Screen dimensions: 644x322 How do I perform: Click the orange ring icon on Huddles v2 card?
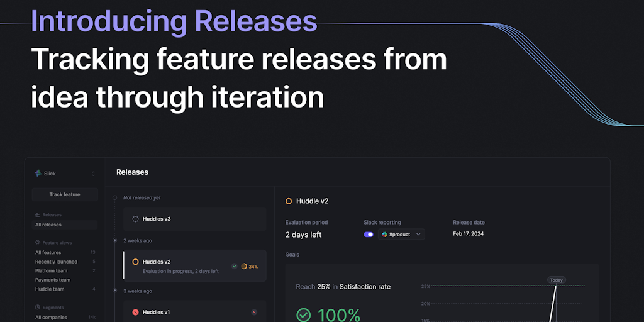pos(136,262)
